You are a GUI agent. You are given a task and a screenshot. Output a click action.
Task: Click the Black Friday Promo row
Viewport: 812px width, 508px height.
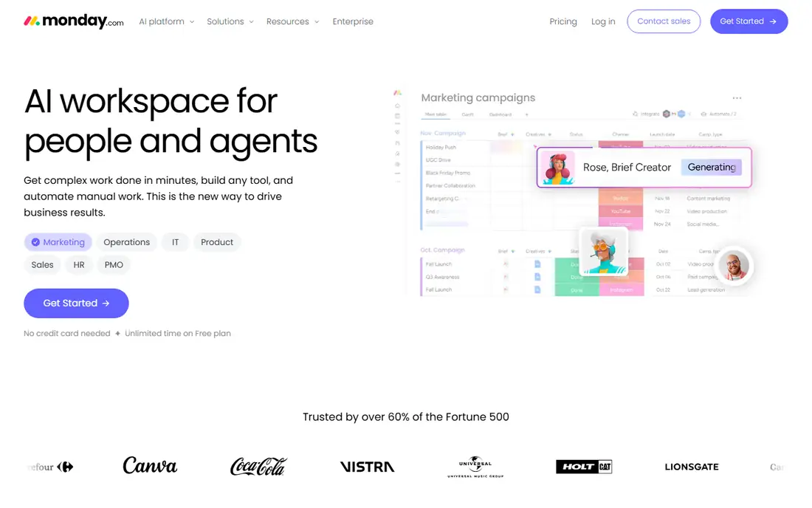(447, 173)
